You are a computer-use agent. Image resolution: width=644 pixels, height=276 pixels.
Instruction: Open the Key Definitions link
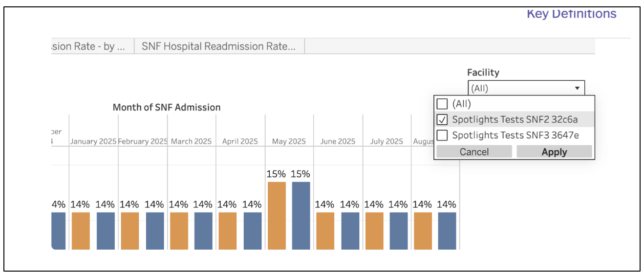[x=571, y=14]
